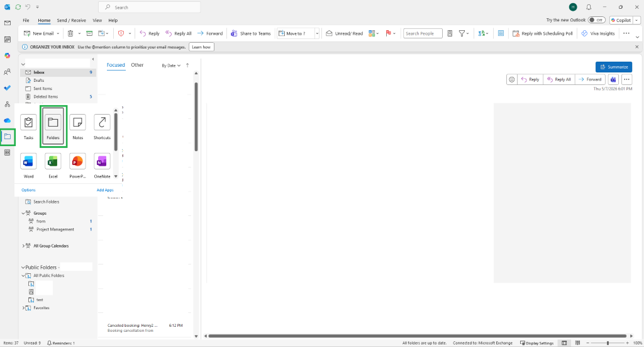The width and height of the screenshot is (644, 347).
Task: Open To Do checkmark icon in sidebar
Action: click(8, 88)
